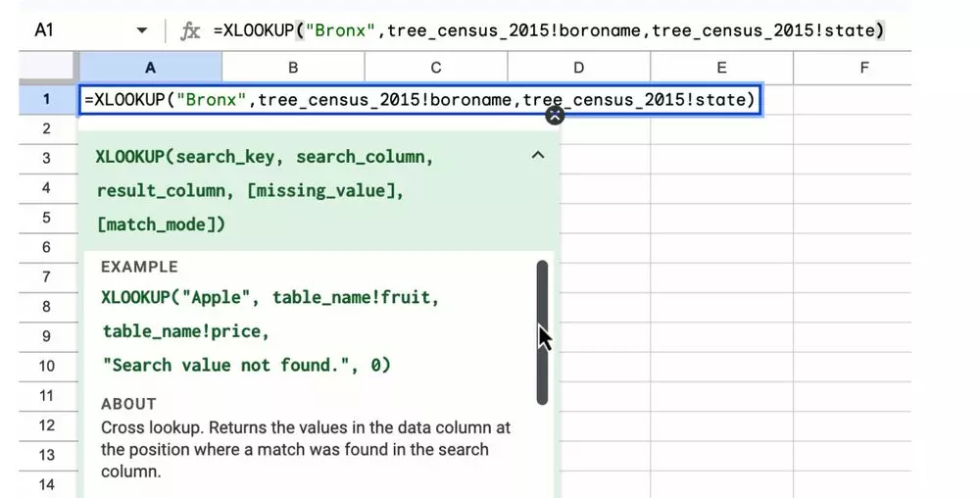Image resolution: width=980 pixels, height=498 pixels.
Task: Click the select-all corner box
Action: point(46,68)
